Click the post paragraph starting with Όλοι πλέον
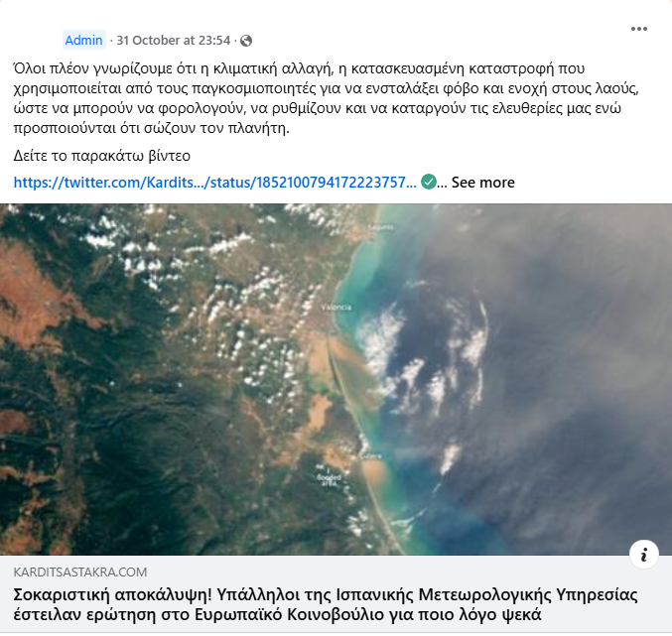 [x=327, y=98]
